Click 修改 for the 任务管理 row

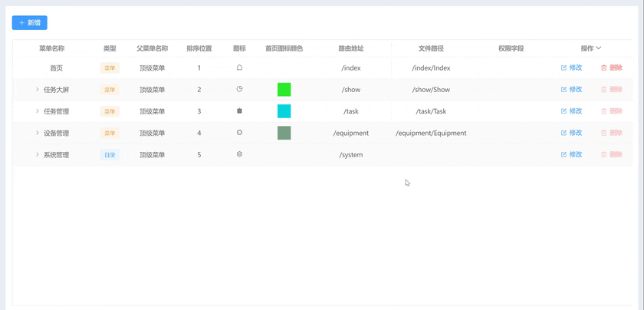571,111
